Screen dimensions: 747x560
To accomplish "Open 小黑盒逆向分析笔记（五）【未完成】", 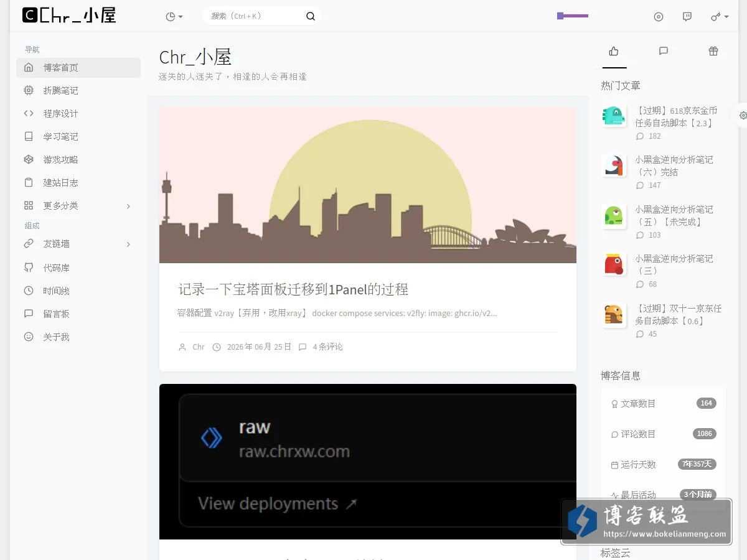I will coord(674,216).
